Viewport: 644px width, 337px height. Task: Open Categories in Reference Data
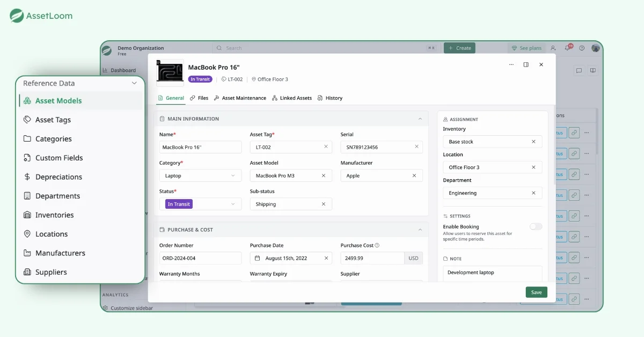pos(81,139)
